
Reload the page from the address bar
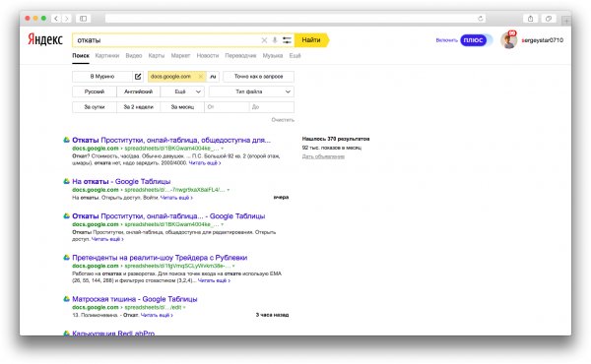(x=481, y=18)
